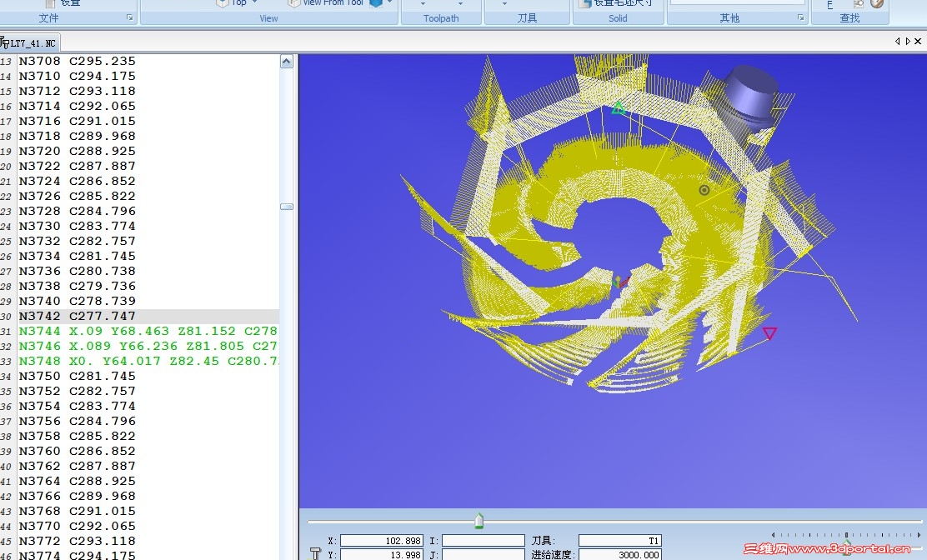
Task: Open the Top view dropdown
Action: (x=255, y=3)
